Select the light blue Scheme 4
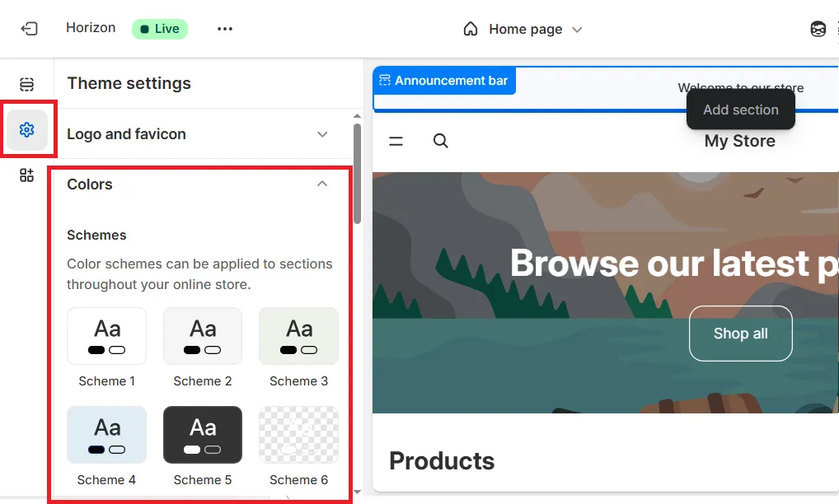 point(106,435)
